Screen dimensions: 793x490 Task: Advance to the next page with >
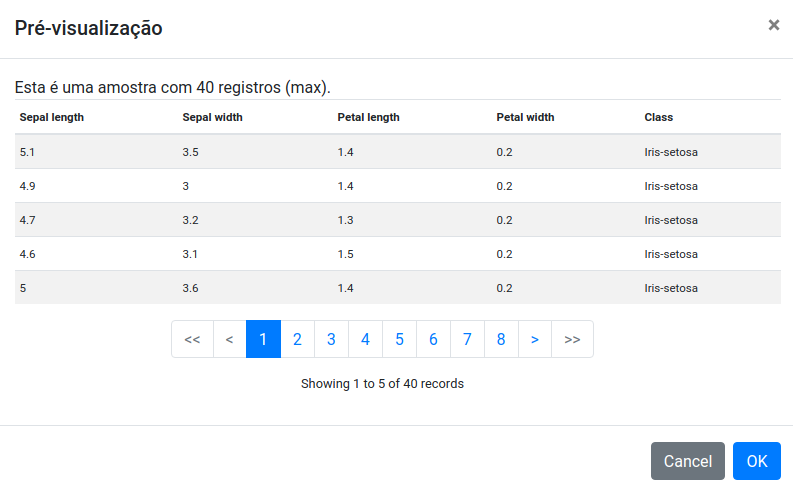point(535,339)
